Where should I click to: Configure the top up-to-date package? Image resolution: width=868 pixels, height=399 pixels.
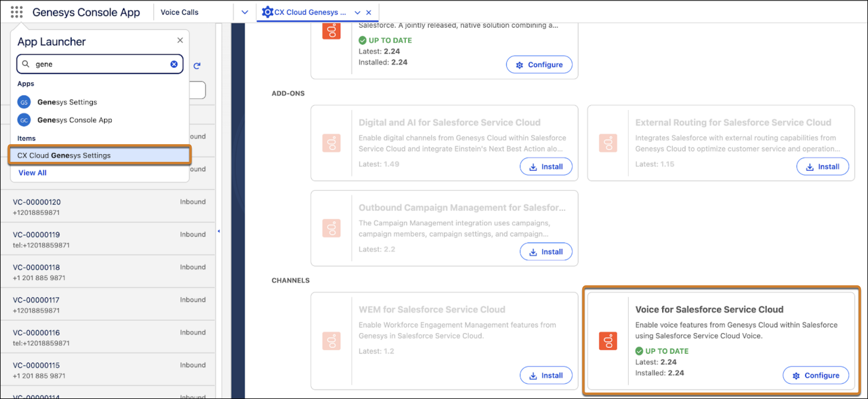tap(539, 65)
